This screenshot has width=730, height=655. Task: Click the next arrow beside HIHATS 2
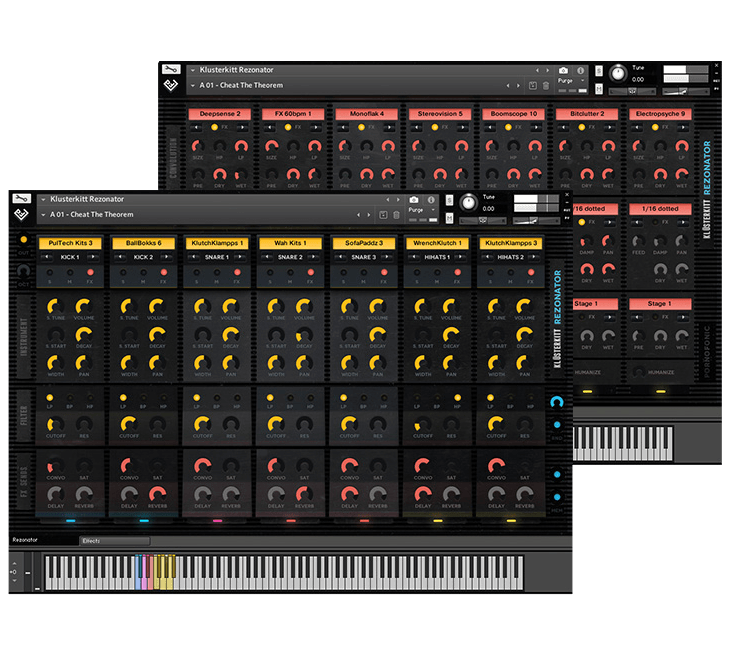point(534,257)
